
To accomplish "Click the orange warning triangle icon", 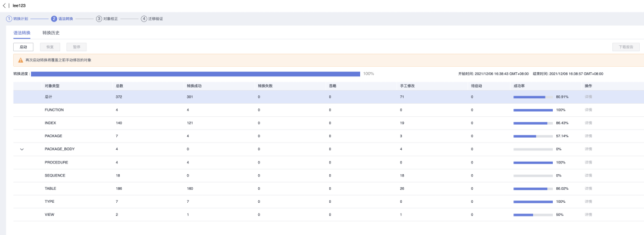I will tap(20, 60).
